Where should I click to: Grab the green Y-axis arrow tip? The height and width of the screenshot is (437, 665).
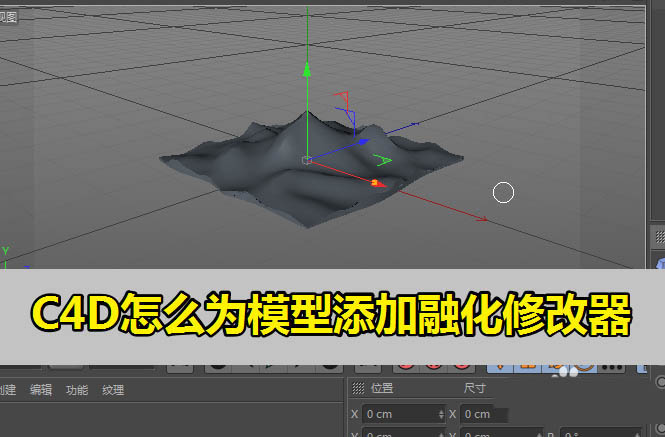(307, 70)
